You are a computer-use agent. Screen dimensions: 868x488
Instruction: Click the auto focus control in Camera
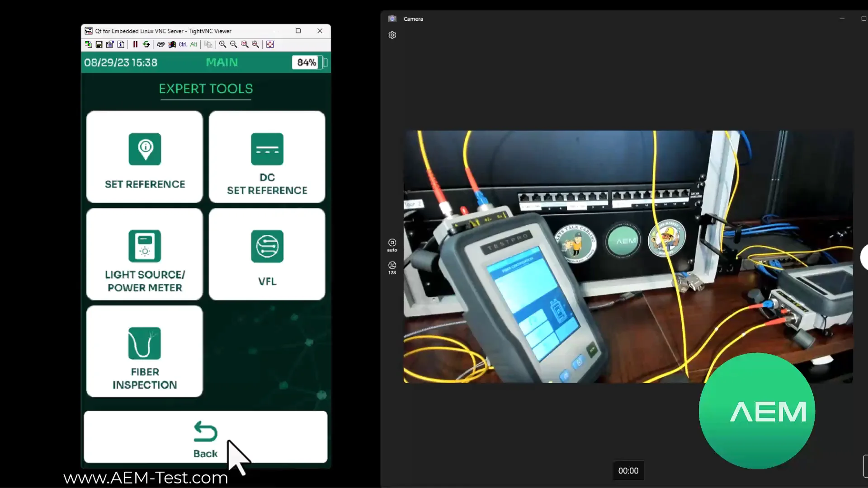point(392,245)
